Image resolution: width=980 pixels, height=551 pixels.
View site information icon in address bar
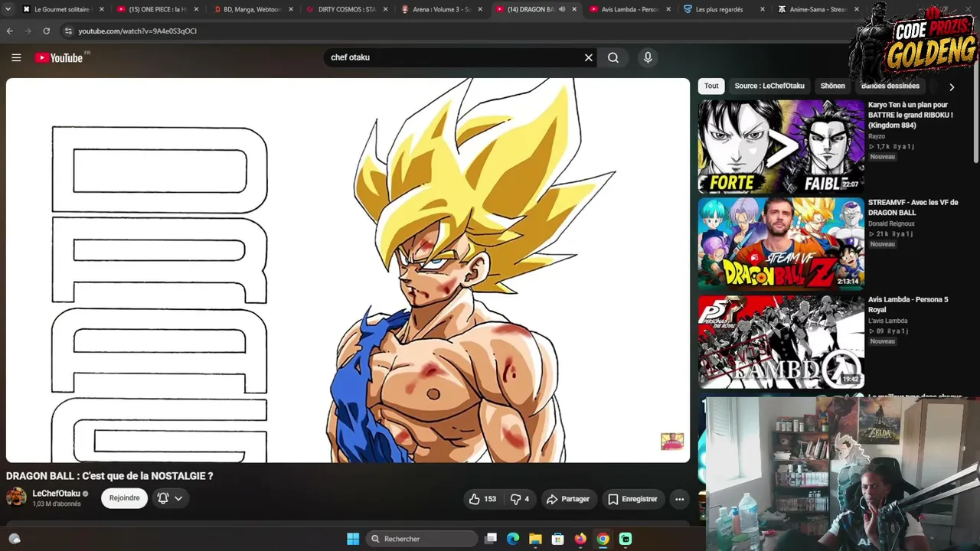click(x=68, y=31)
